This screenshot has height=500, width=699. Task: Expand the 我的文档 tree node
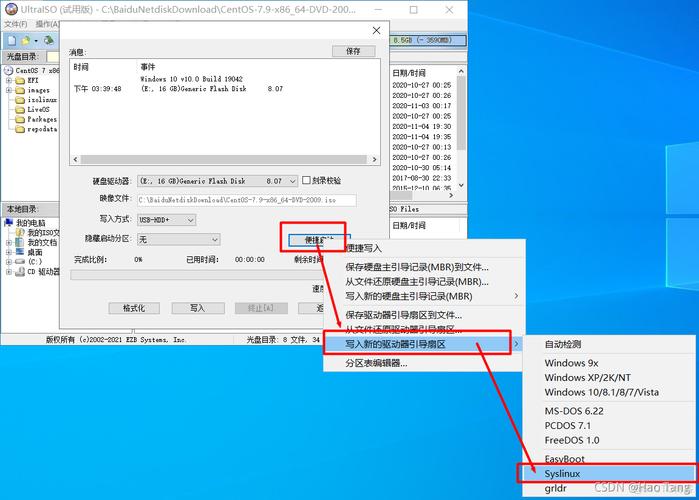coord(9,242)
